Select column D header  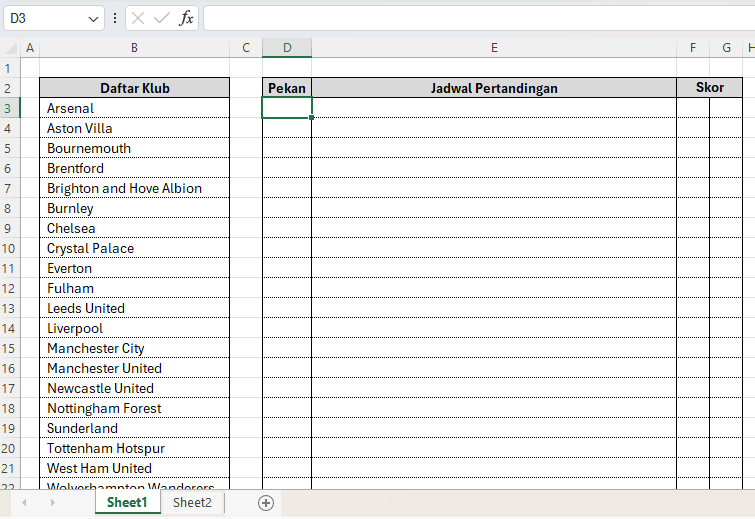tap(287, 48)
